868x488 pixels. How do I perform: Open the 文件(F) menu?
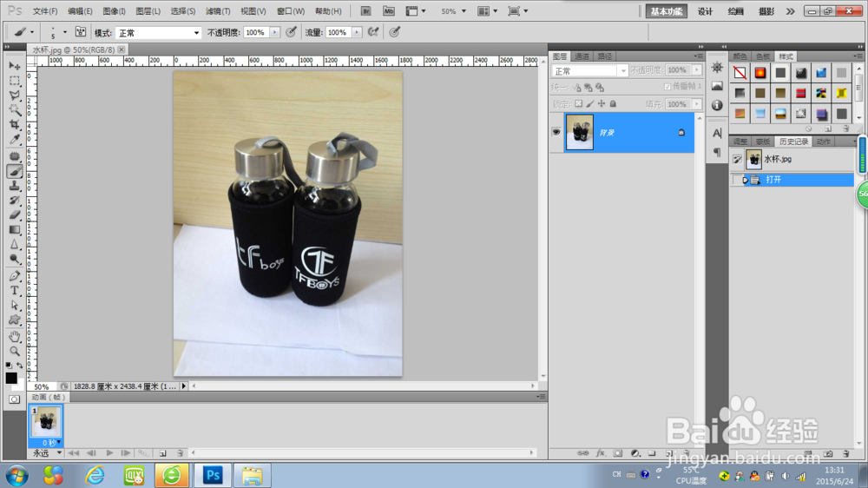click(x=45, y=11)
